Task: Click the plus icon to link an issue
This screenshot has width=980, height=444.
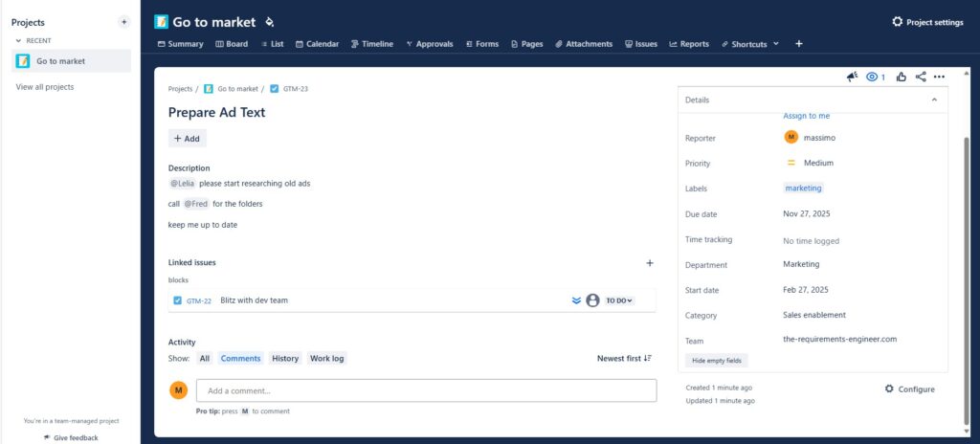Action: click(x=650, y=262)
